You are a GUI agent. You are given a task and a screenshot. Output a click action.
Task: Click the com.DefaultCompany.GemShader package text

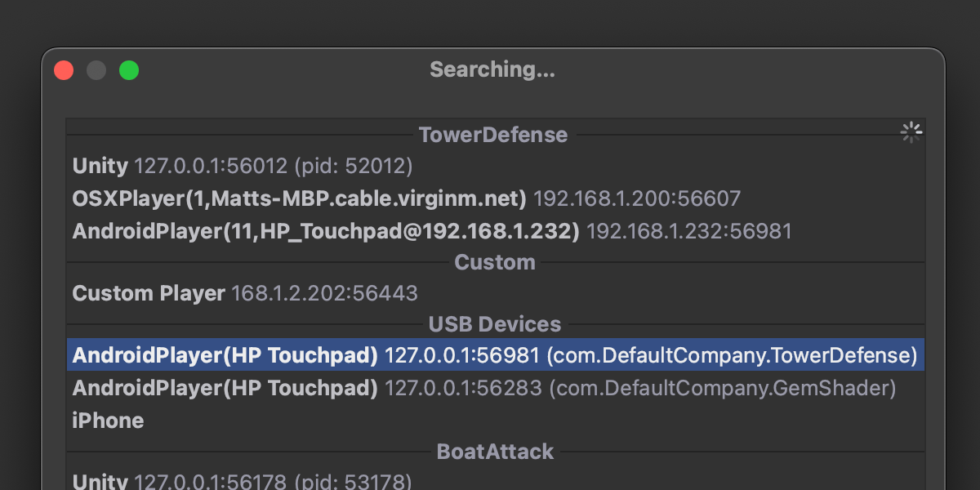point(723,388)
